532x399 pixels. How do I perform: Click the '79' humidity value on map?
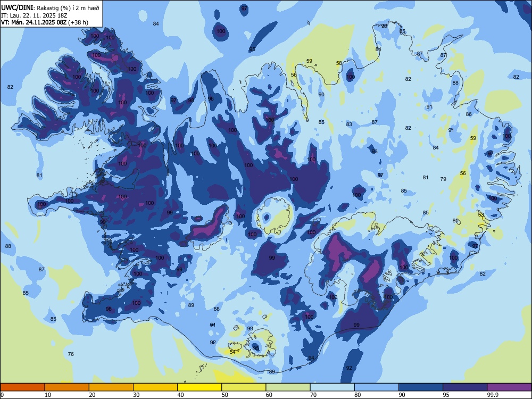point(443,179)
